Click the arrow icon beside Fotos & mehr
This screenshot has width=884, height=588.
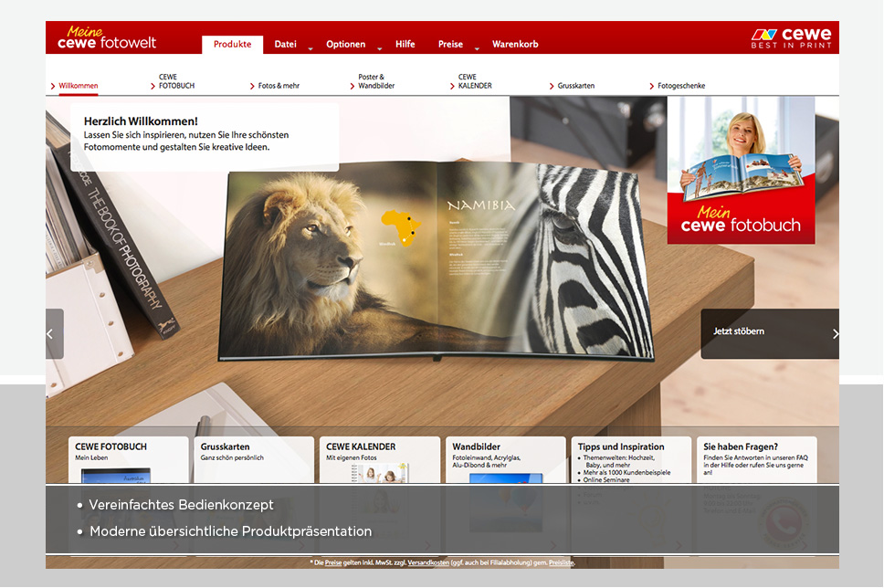(252, 87)
